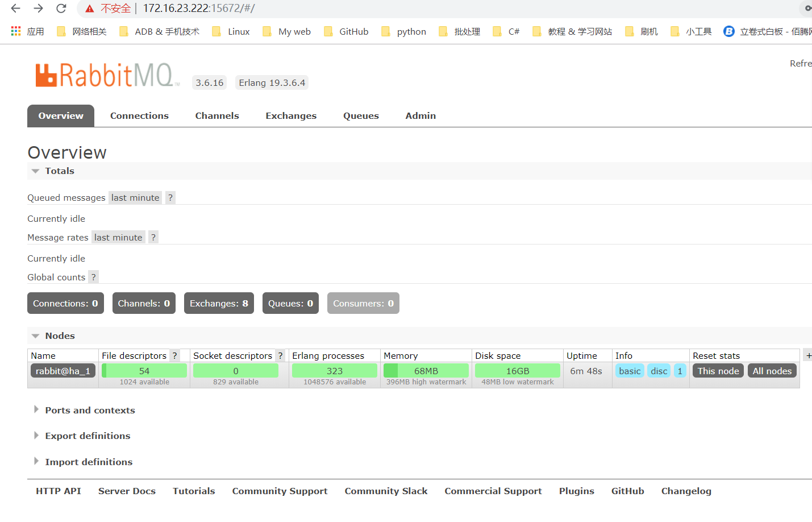Screen dimensions: 812x522
Task: Open help for Message rates
Action: pos(153,237)
